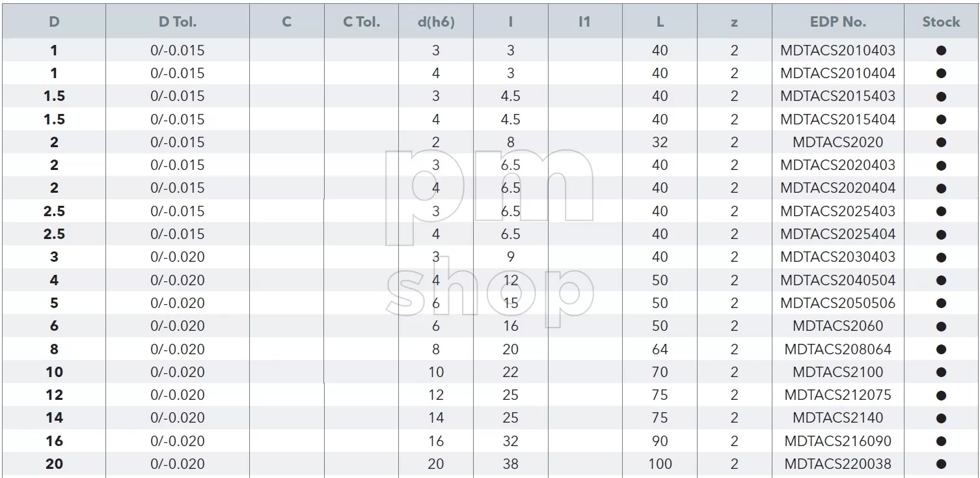This screenshot has height=478, width=980.
Task: Select the D Tol. column header
Action: [178, 21]
